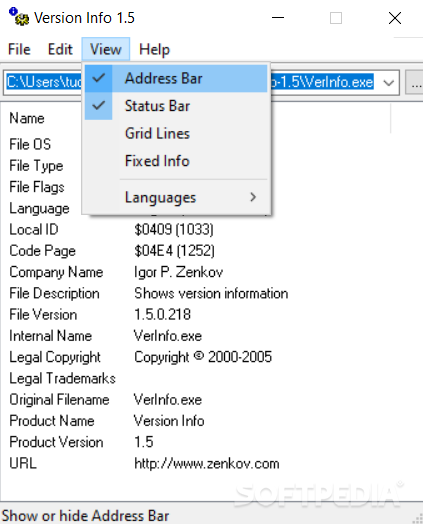Click the Copyright © 2000-2005 value
The width and height of the screenshot is (423, 524).
(203, 357)
